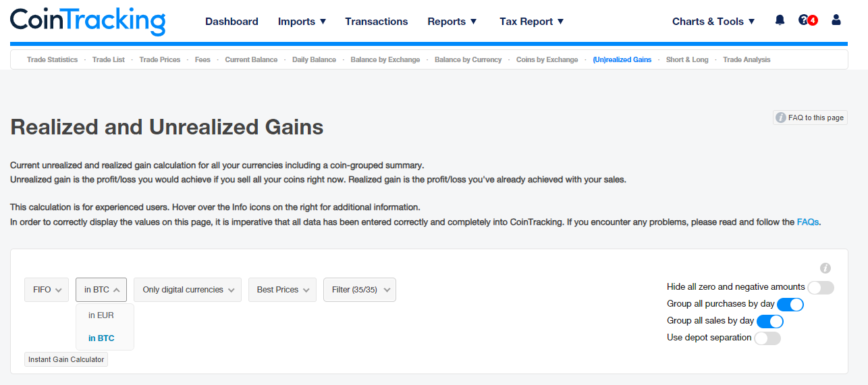Open the Daily Balance tab
The width and height of the screenshot is (868, 385).
pyautogui.click(x=314, y=59)
